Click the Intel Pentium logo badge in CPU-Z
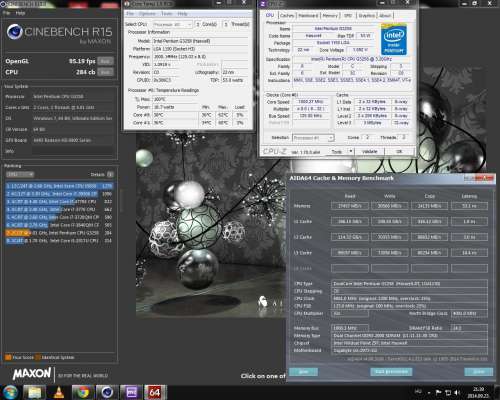The width and height of the screenshot is (500, 400). [394, 39]
